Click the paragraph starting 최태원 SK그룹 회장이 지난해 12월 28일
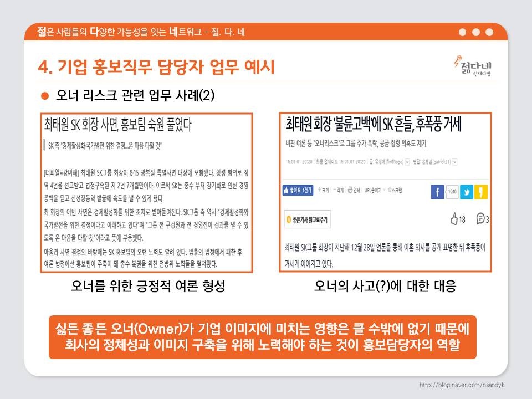532x399 pixels. (x=385, y=255)
